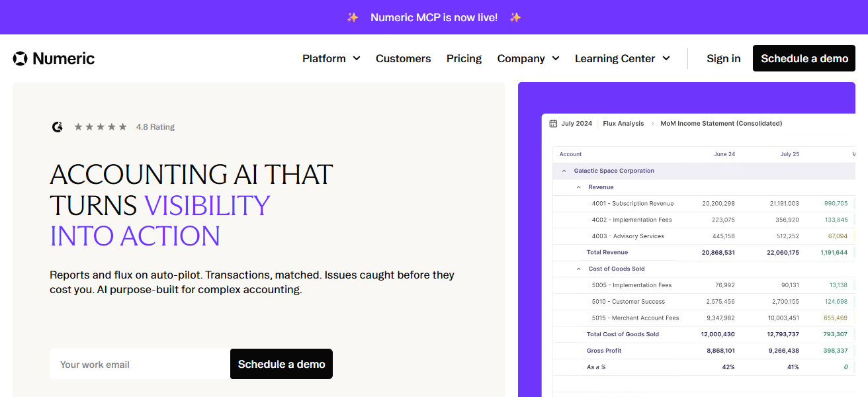Screen dimensions: 868x397
Task: Click the 20,200,298 cell value
Action: [718, 203]
